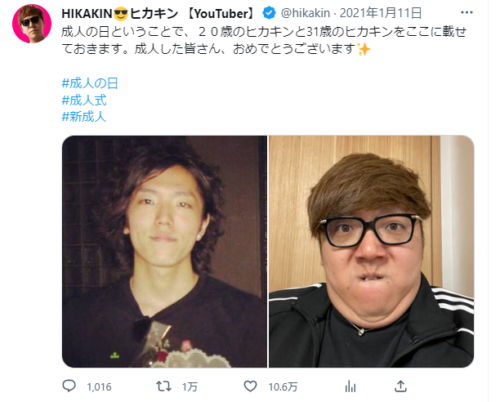The height and width of the screenshot is (402, 500).
Task: Open the #成人の日 hashtag link
Action: tap(90, 83)
